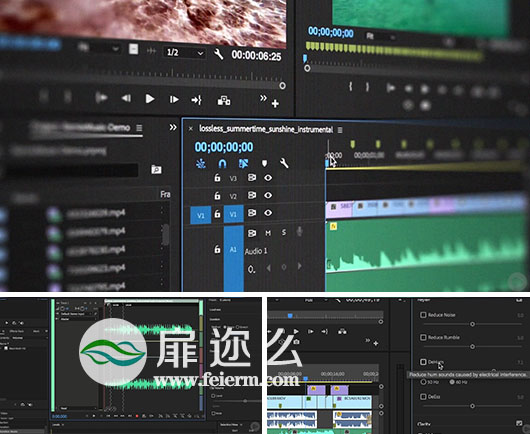Open the 1/2 playback resolution dropdown

pos(185,52)
